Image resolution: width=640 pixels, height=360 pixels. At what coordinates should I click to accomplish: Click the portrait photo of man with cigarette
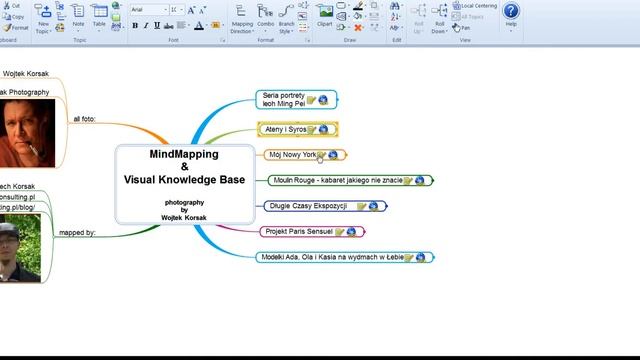click(27, 133)
